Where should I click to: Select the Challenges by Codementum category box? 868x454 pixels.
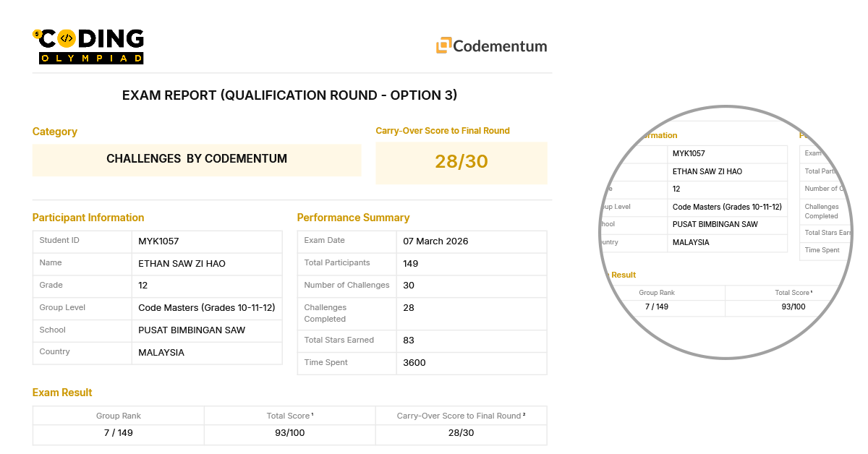click(x=197, y=159)
